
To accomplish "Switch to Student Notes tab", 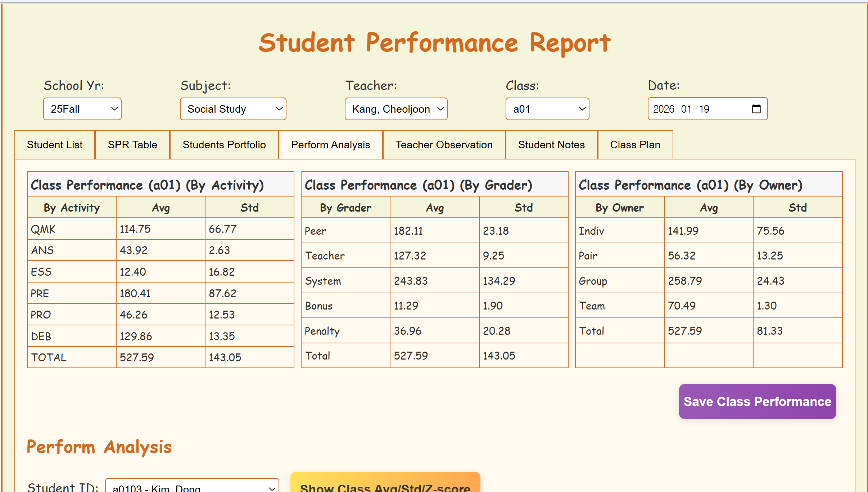I will pyautogui.click(x=551, y=145).
